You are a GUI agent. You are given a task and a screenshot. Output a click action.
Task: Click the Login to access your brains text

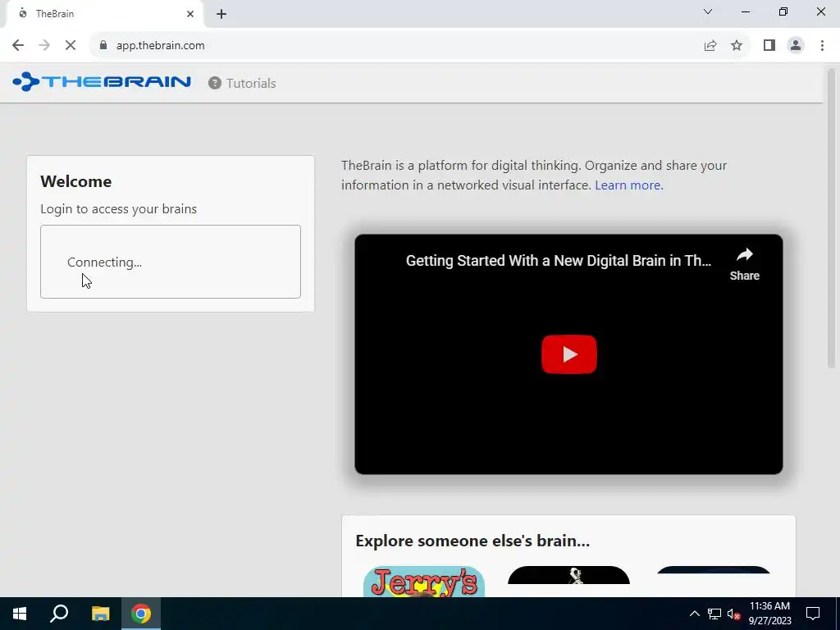click(x=118, y=209)
